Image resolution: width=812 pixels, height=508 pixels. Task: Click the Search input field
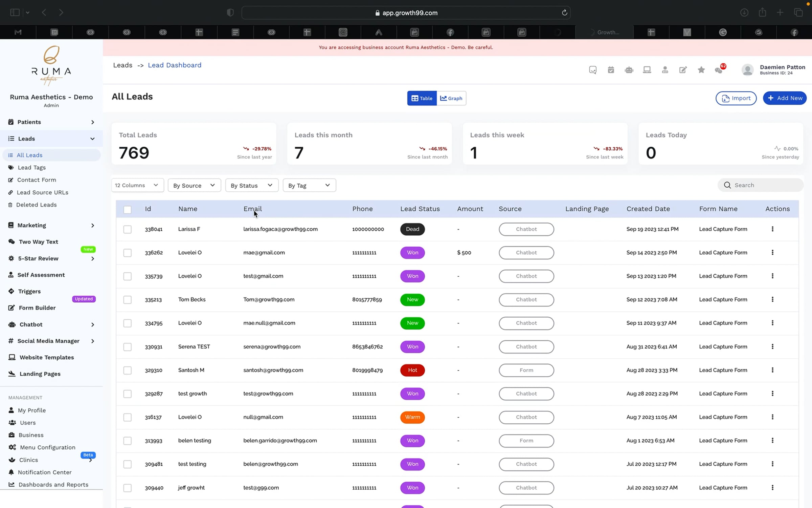(x=761, y=185)
